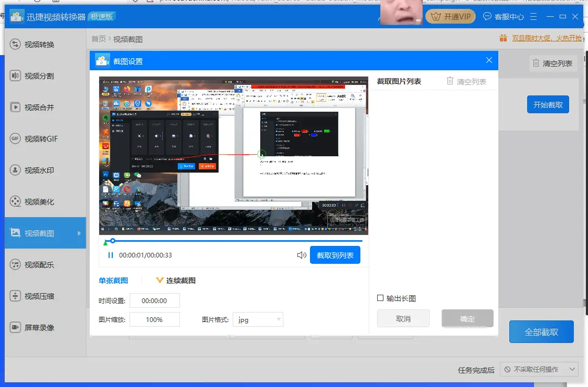
Task: Open the 任务完成后 action dropdown
Action: tap(539, 369)
